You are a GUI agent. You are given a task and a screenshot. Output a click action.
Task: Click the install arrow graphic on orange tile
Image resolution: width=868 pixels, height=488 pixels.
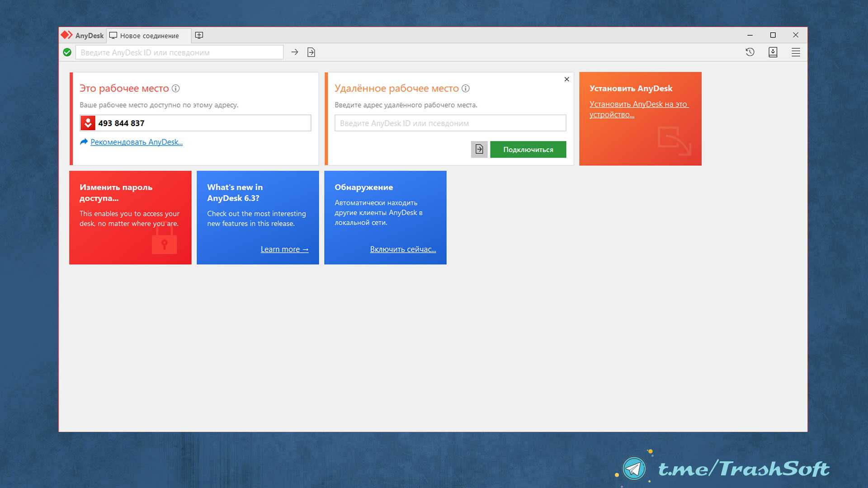(x=675, y=141)
